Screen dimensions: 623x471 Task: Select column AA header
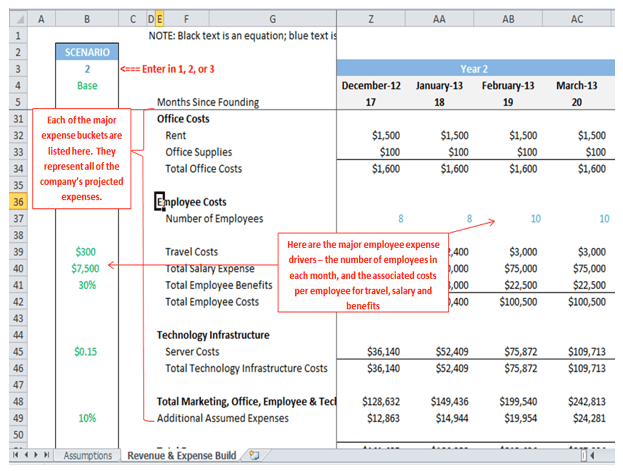[x=439, y=19]
